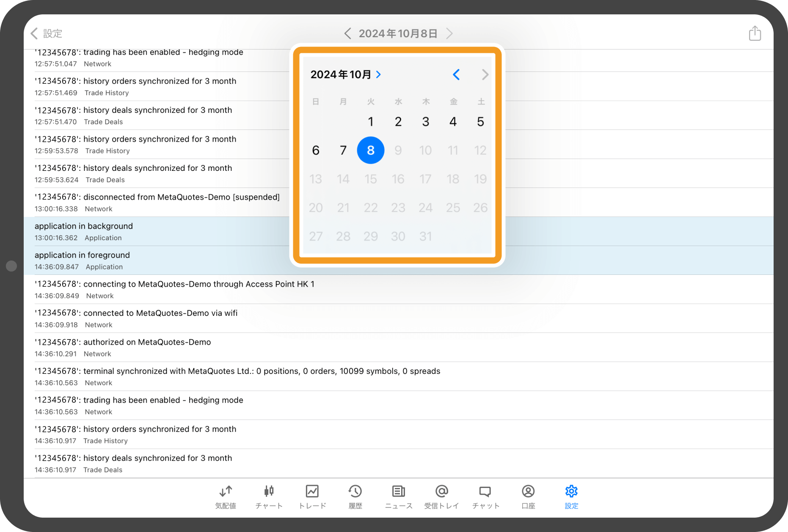This screenshot has width=788, height=532.
Task: Tap the highlighted day 8 in calendar
Action: [x=371, y=150]
